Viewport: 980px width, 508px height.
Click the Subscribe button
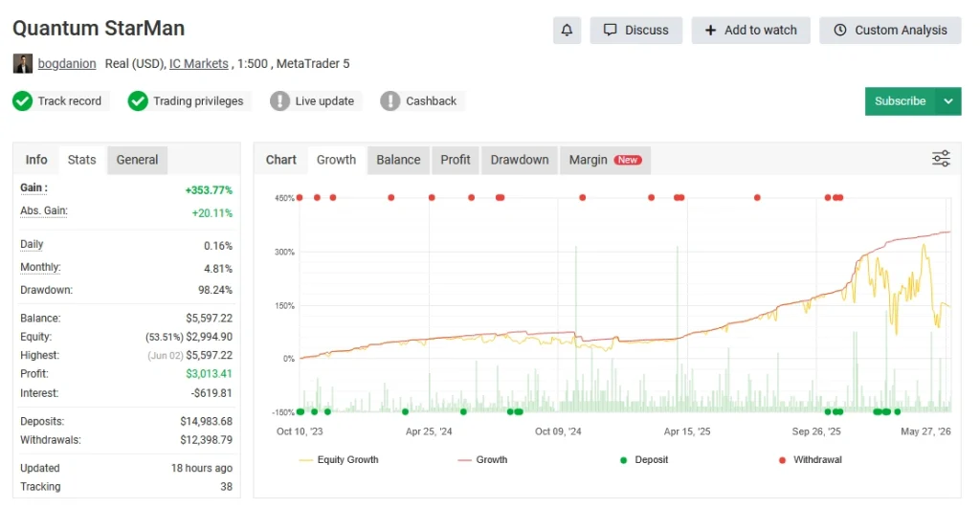(x=900, y=101)
